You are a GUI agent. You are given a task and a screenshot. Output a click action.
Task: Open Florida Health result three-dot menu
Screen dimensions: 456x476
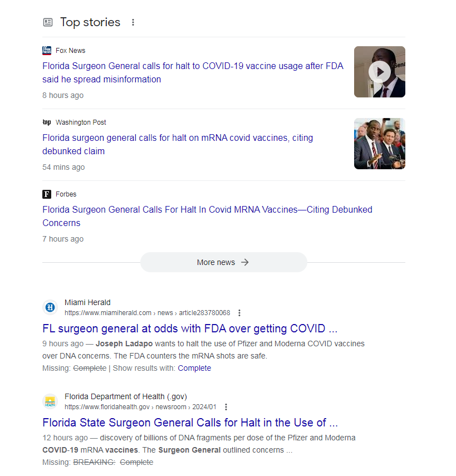[x=226, y=407]
